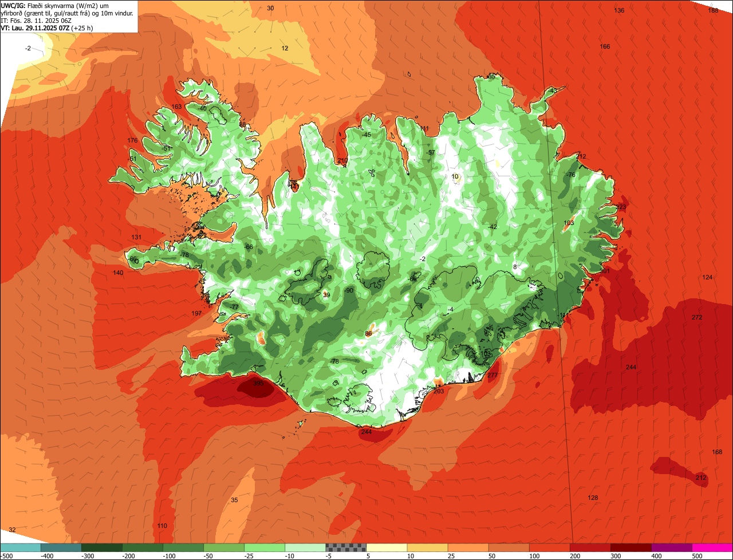This screenshot has height=560, width=733.
Task: Click the legend swatch between -50 and -25
Action: point(223,547)
